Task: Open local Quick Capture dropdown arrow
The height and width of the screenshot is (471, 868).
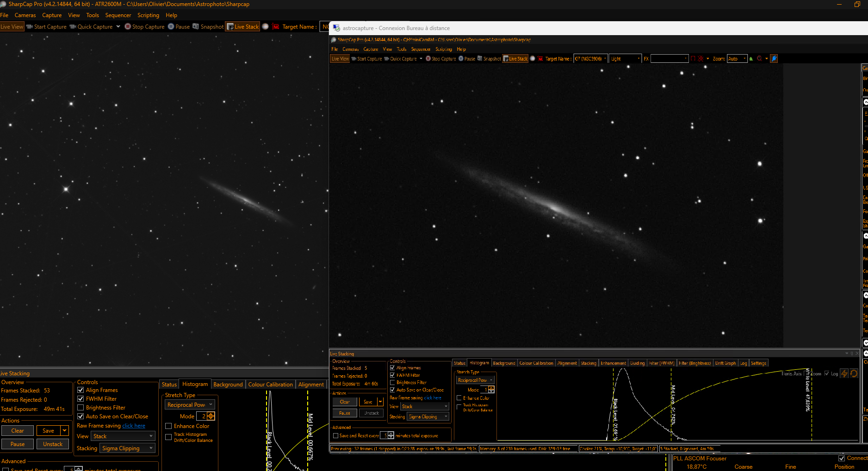Action: click(x=118, y=27)
